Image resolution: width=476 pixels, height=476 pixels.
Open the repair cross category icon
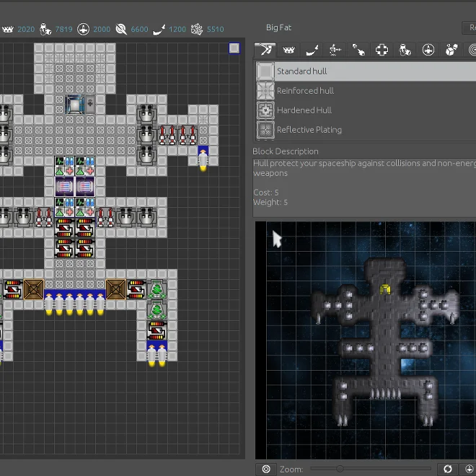[382, 50]
